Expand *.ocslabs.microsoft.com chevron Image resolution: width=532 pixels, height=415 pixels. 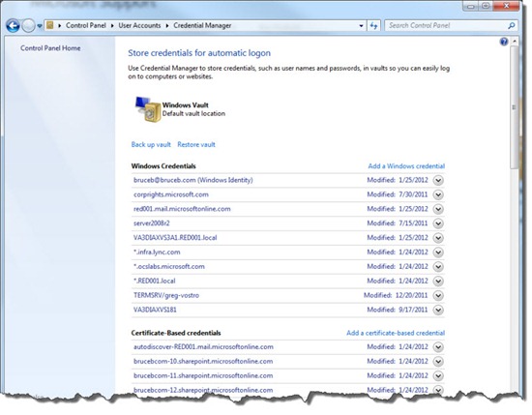(x=438, y=267)
